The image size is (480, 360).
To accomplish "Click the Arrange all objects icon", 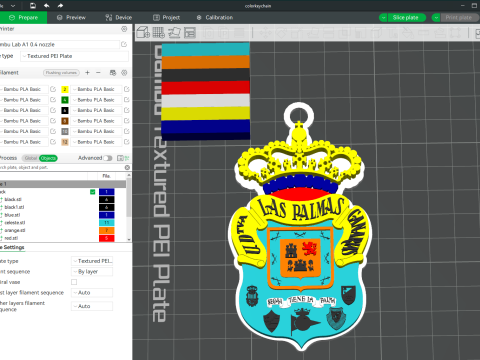I will [x=190, y=32].
